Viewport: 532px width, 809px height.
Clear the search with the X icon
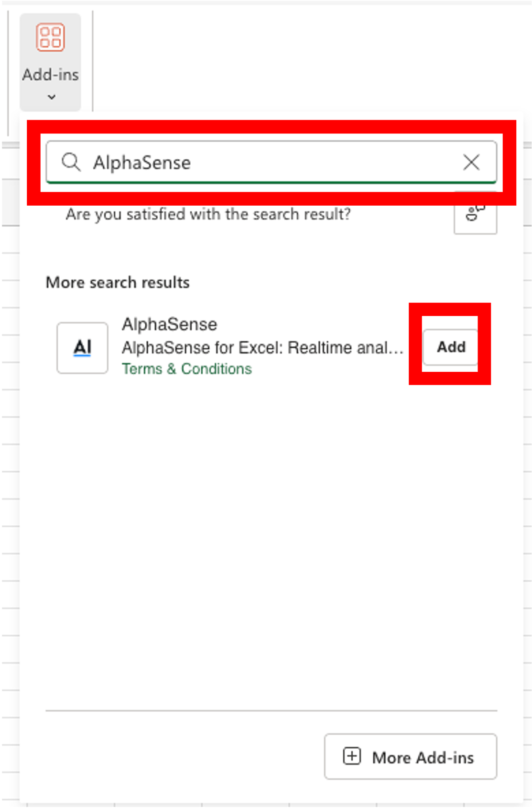pyautogui.click(x=471, y=162)
